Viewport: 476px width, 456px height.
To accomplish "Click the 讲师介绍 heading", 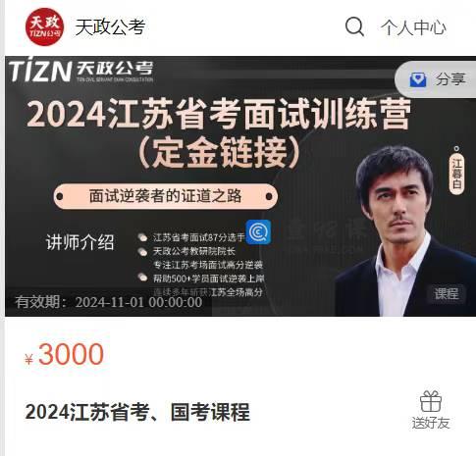I will (80, 242).
